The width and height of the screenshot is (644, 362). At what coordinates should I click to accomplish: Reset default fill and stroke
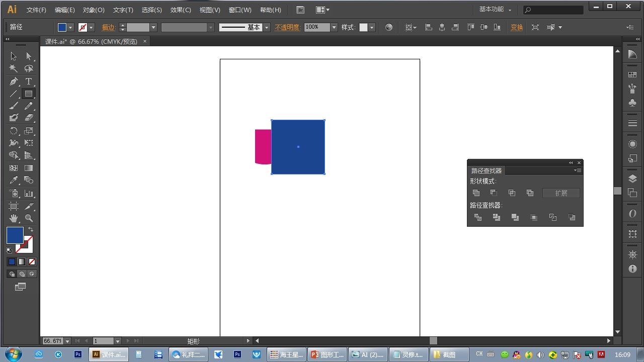click(9, 250)
